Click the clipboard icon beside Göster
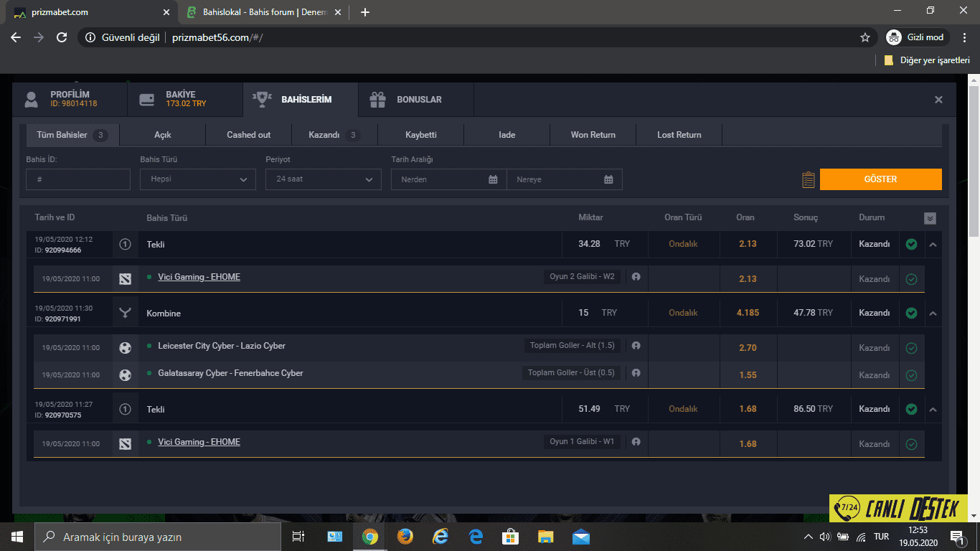The height and width of the screenshot is (551, 980). [809, 179]
